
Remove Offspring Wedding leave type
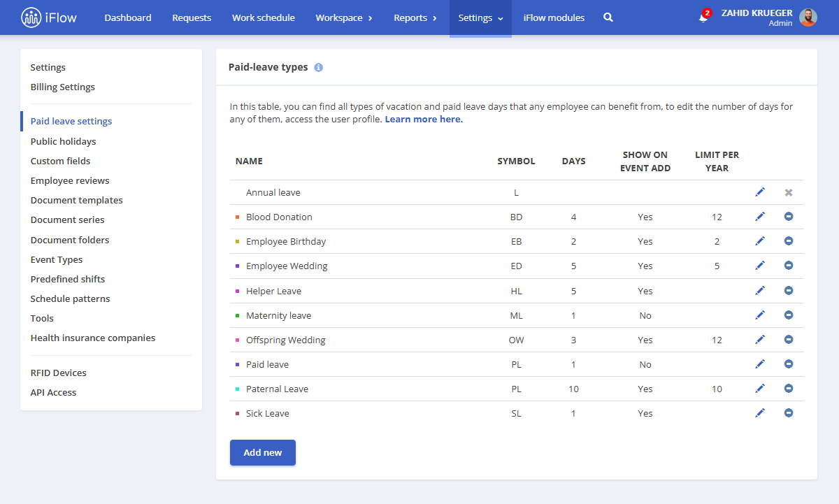pos(789,340)
